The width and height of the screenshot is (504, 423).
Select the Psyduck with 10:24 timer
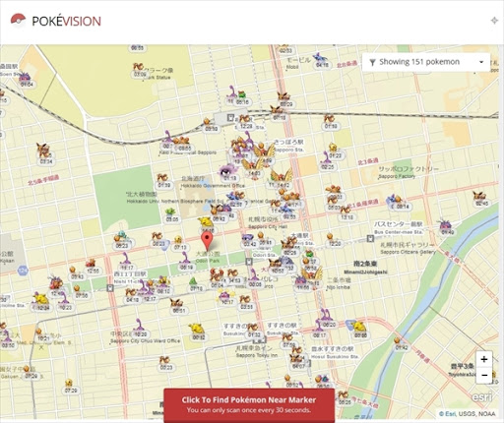[x=41, y=302]
